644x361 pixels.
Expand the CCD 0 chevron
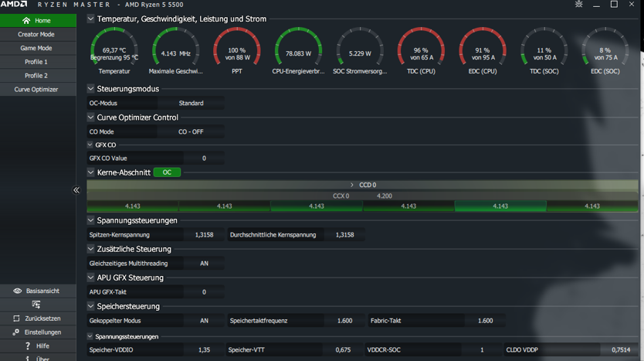[352, 185]
